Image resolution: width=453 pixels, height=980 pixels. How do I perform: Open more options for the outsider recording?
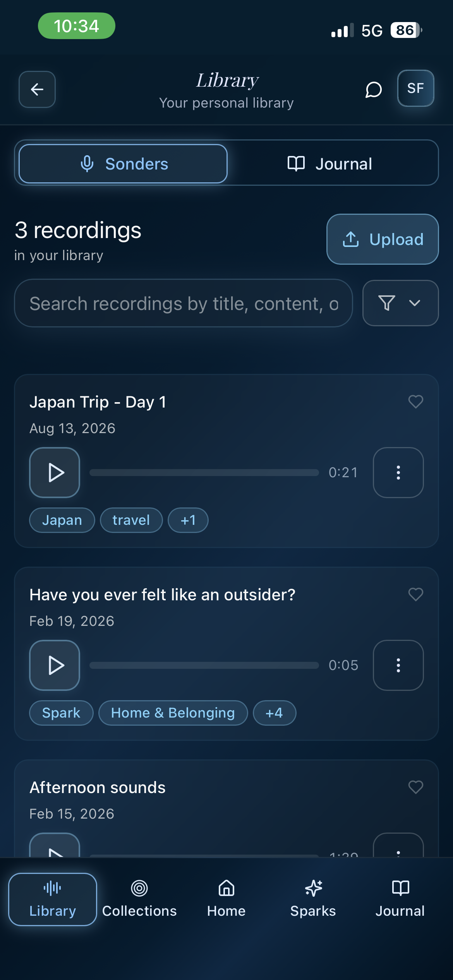398,665
